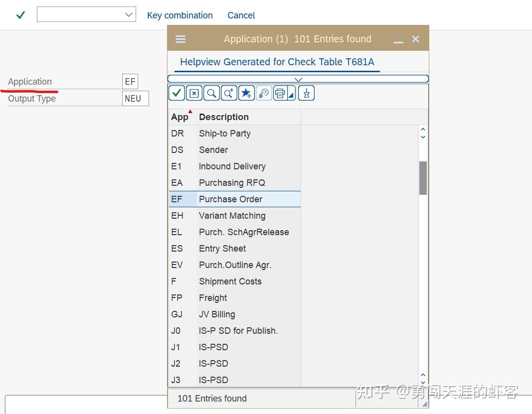Select the EF Purchase Order row
532x414 pixels.
pos(234,199)
